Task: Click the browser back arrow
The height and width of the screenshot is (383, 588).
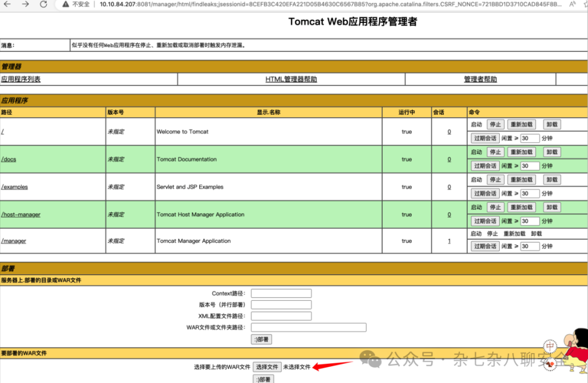Action: pos(7,4)
